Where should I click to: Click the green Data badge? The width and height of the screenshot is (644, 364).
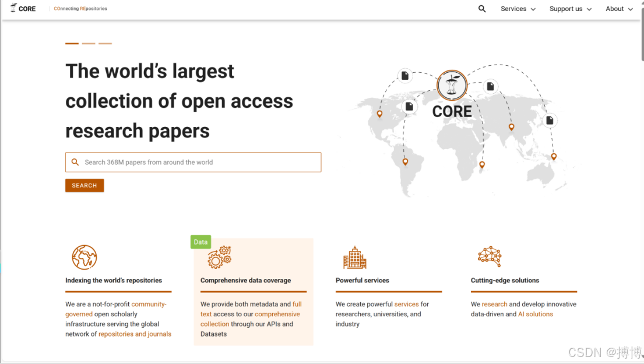pyautogui.click(x=201, y=242)
